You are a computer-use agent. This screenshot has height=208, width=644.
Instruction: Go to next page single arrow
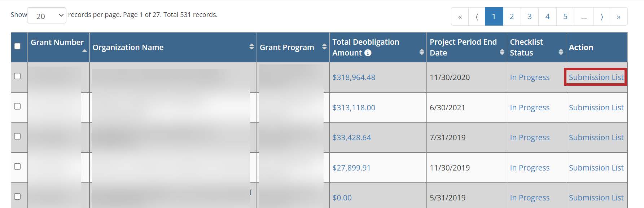click(601, 17)
